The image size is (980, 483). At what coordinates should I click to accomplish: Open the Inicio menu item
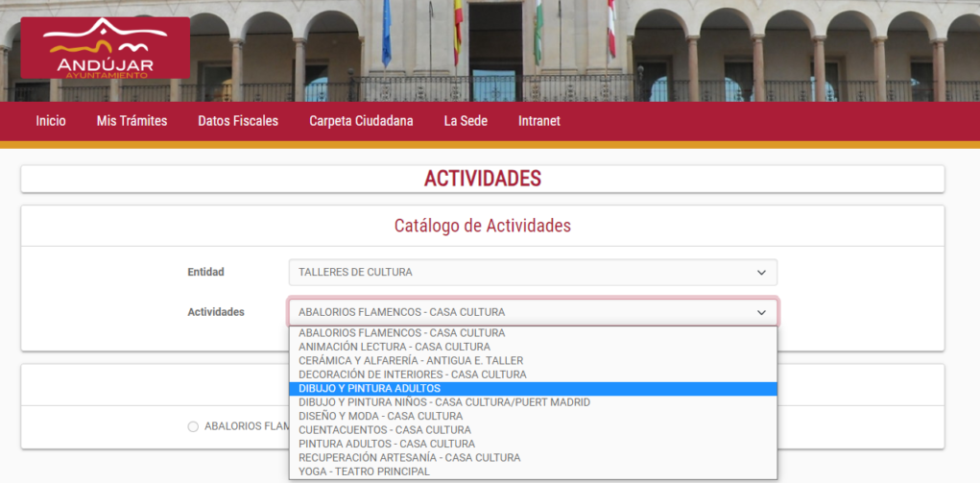(x=51, y=121)
